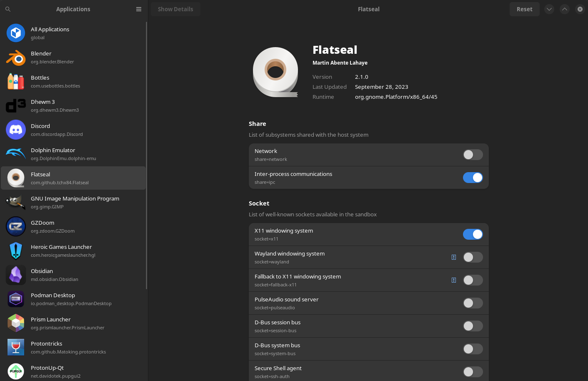Image resolution: width=588 pixels, height=381 pixels.
Task: Click the All Applications globe icon
Action: [x=16, y=33]
